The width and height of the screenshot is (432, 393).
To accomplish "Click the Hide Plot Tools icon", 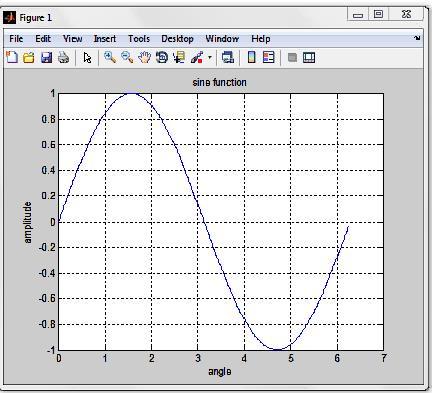I will (x=292, y=58).
